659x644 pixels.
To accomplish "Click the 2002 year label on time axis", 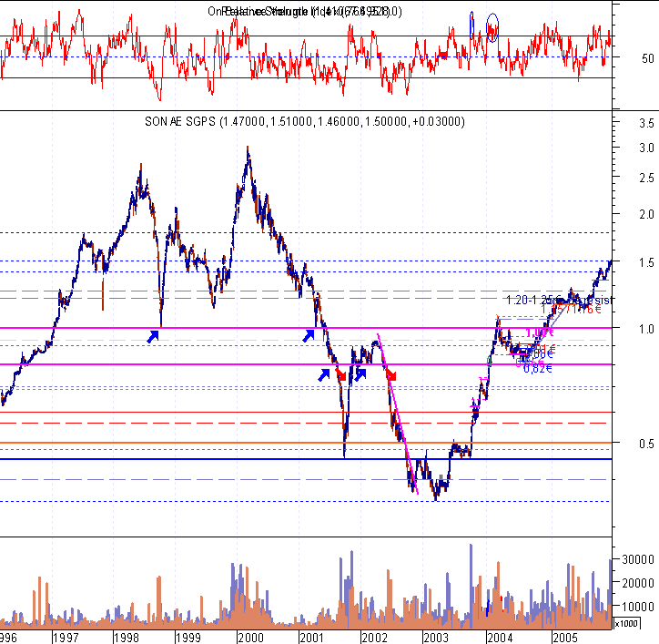I will point(374,638).
